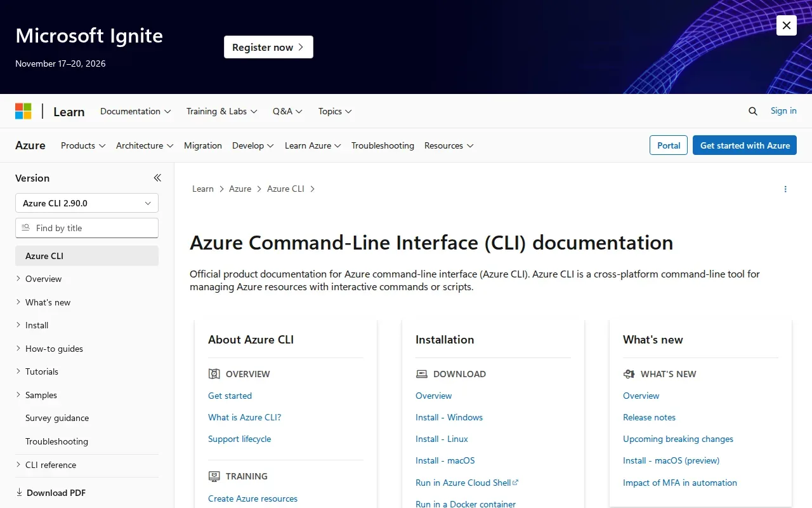Viewport: 812px width, 508px height.
Task: Open Install - Linux link
Action: coord(442,439)
